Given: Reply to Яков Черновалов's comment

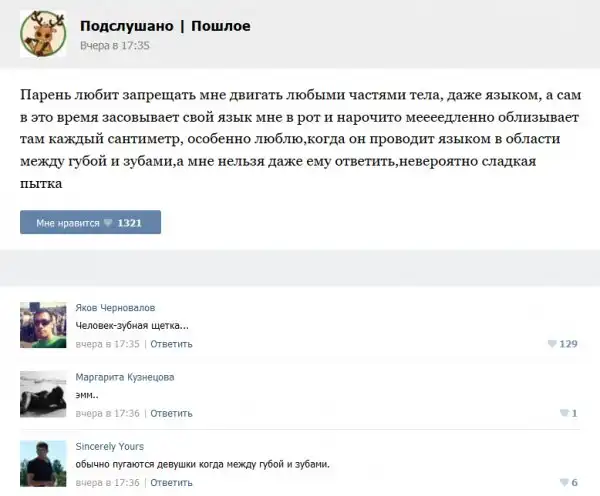Looking at the screenshot, I should (x=172, y=344).
